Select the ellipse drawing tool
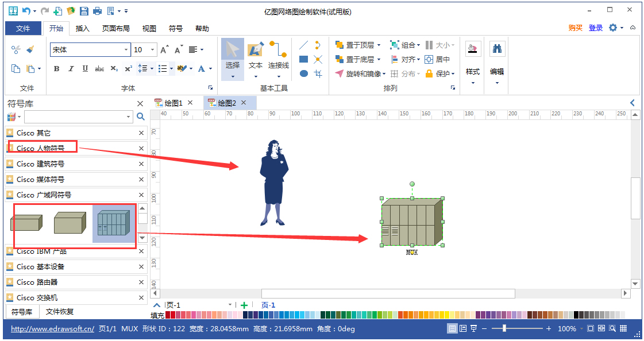Viewport: 644px width, 341px height. pyautogui.click(x=303, y=73)
